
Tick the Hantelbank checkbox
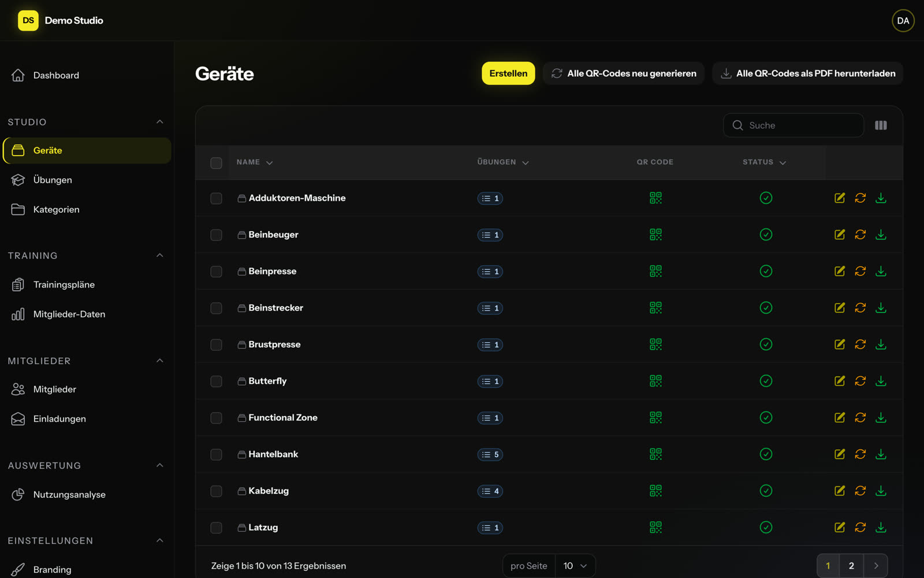click(216, 454)
